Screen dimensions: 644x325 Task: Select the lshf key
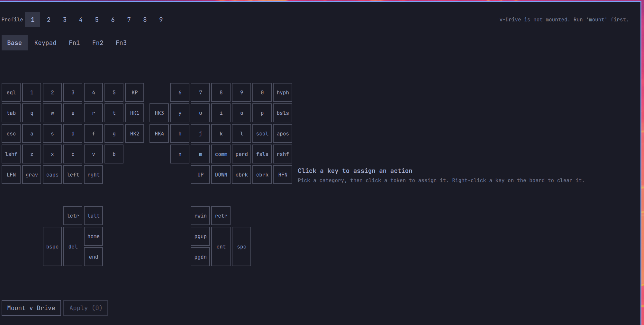click(11, 154)
